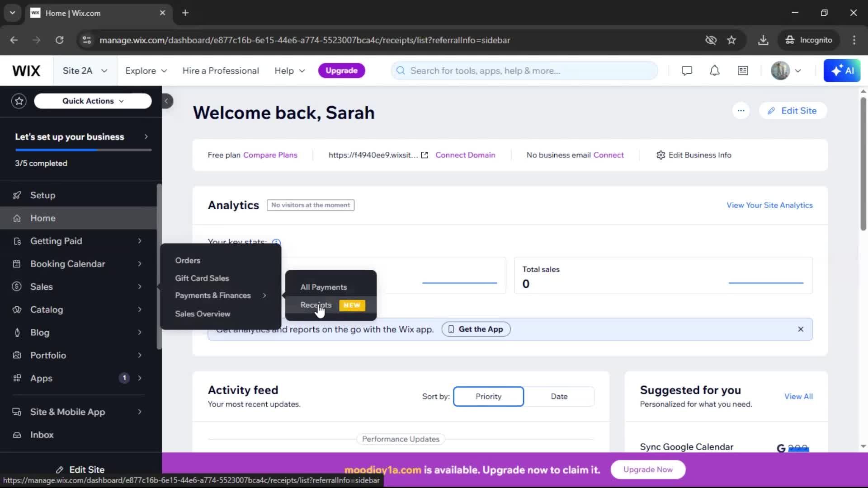This screenshot has width=868, height=488.
Task: Open View Your Site Analytics link
Action: tap(769, 205)
